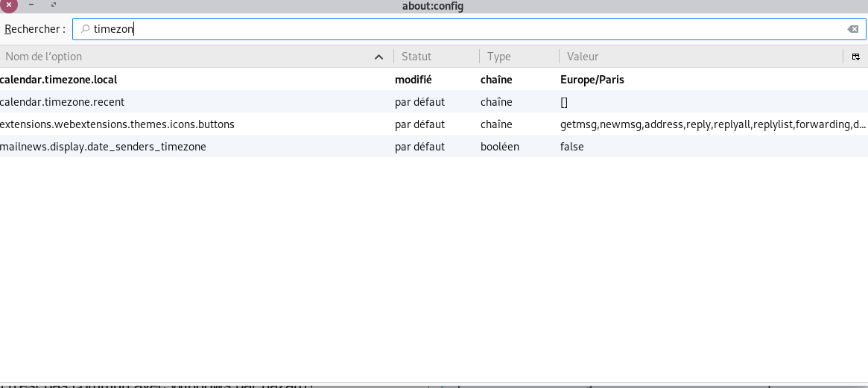Viewport: 868px width, 388px height.
Task: Minimize the about:config window
Action: 31,5
